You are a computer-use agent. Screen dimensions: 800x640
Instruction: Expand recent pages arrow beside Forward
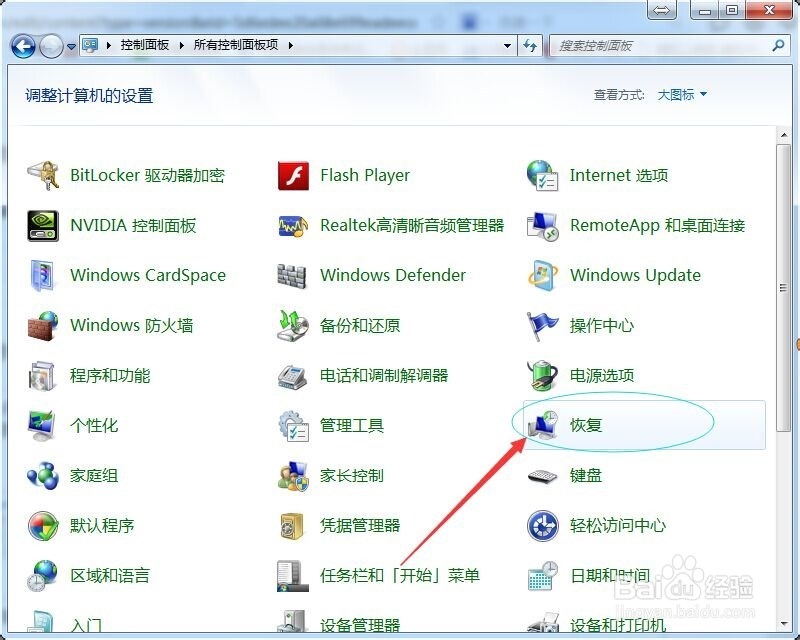(71, 47)
